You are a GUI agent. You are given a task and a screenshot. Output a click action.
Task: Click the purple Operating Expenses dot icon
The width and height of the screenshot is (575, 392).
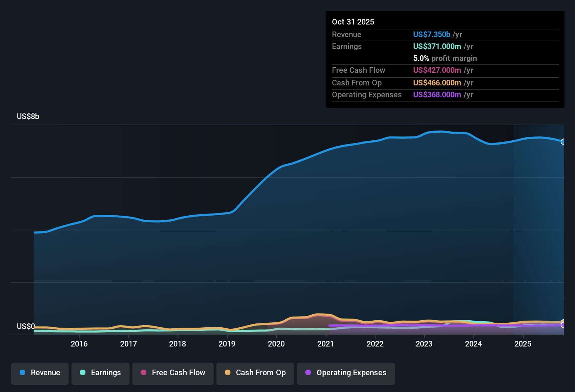point(308,373)
